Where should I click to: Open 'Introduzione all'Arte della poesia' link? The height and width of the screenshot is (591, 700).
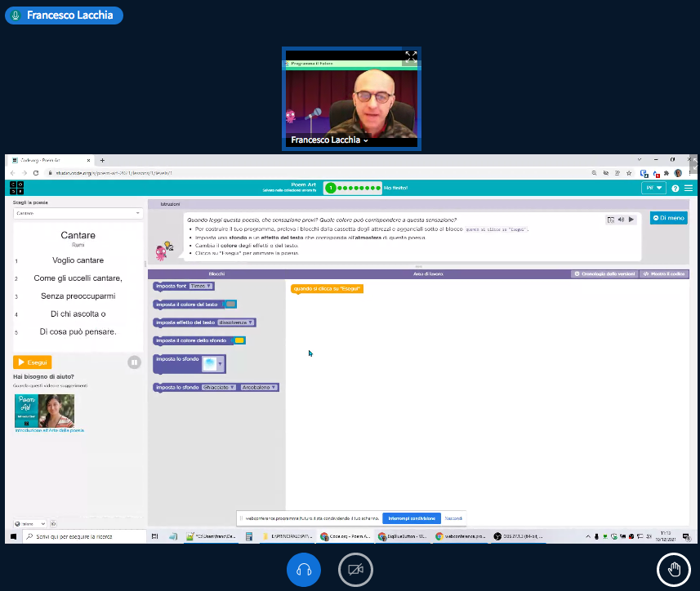[x=50, y=430]
